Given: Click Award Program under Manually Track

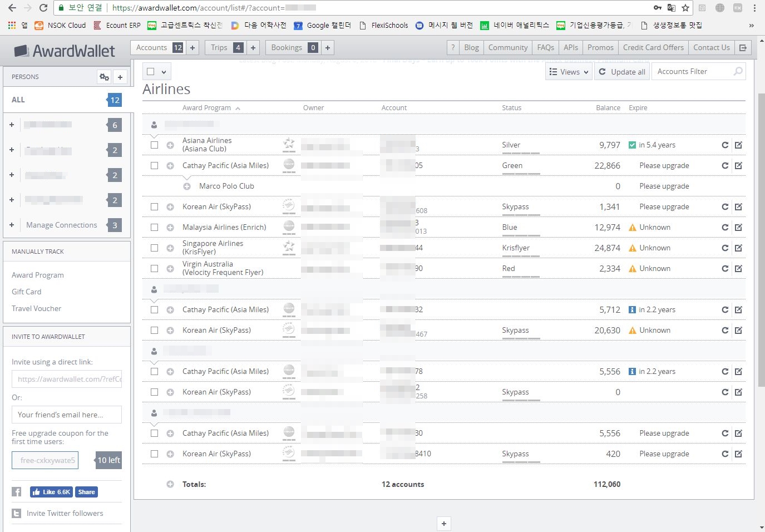Looking at the screenshot, I should (x=38, y=275).
